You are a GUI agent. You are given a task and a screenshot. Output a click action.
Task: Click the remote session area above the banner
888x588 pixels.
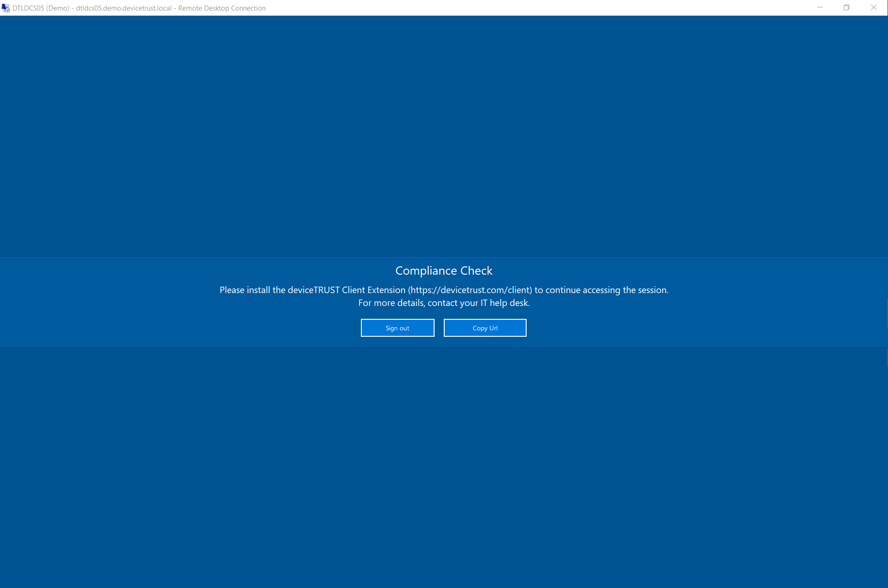(x=444, y=138)
